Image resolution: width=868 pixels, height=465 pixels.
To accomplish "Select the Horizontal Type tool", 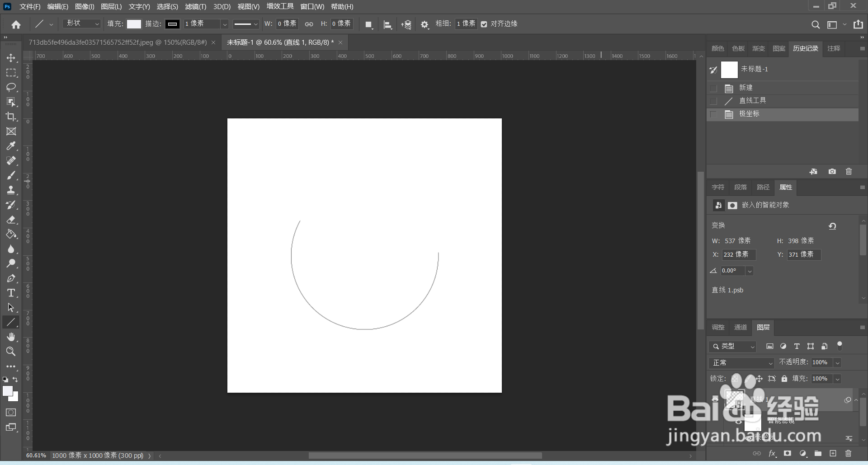I will [11, 293].
